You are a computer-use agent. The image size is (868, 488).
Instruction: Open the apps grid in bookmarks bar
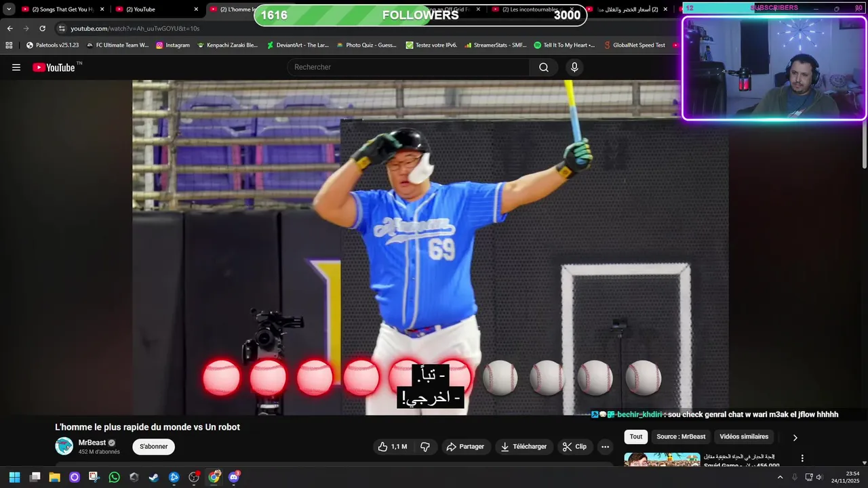pyautogui.click(x=9, y=45)
